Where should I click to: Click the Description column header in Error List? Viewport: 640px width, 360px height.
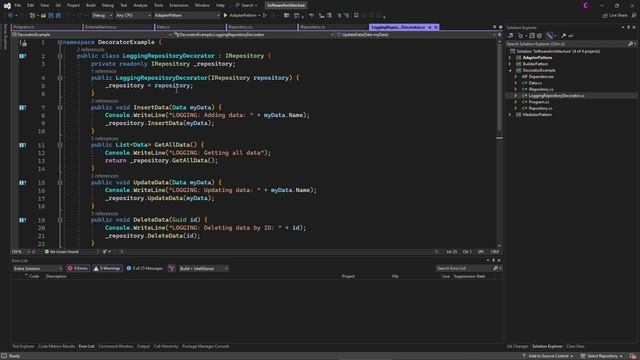(x=56, y=276)
